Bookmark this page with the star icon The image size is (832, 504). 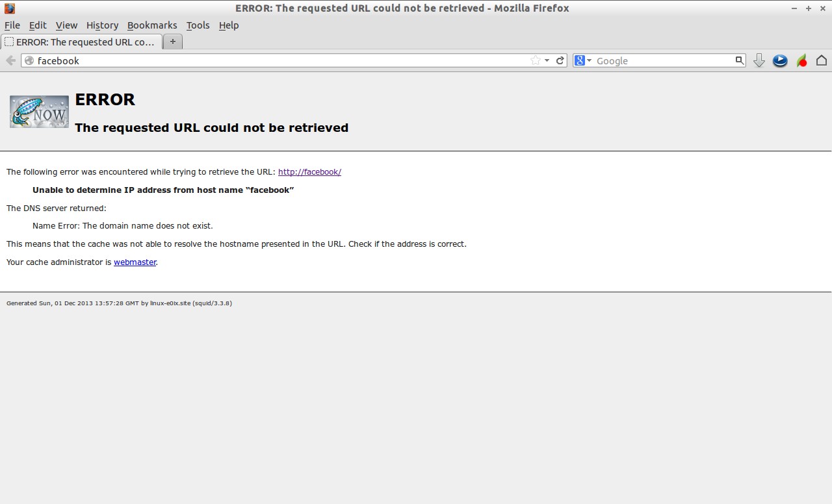[536, 60]
